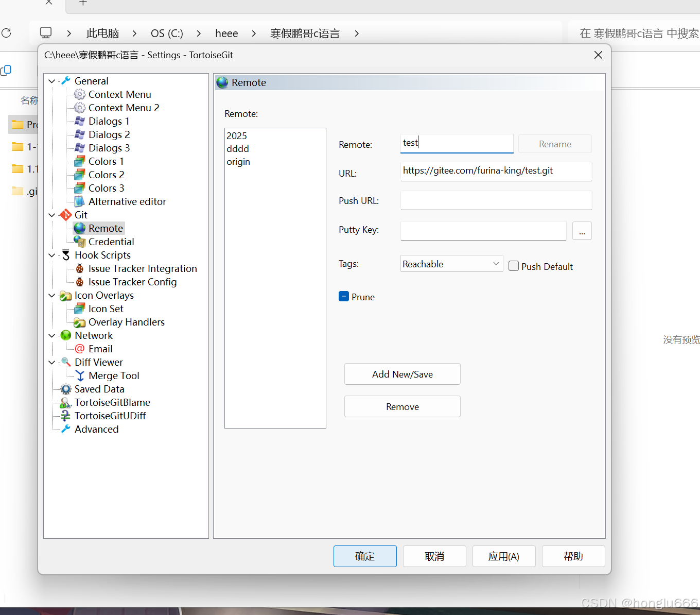The image size is (700, 615).
Task: Click the 帮助 button
Action: pos(573,556)
